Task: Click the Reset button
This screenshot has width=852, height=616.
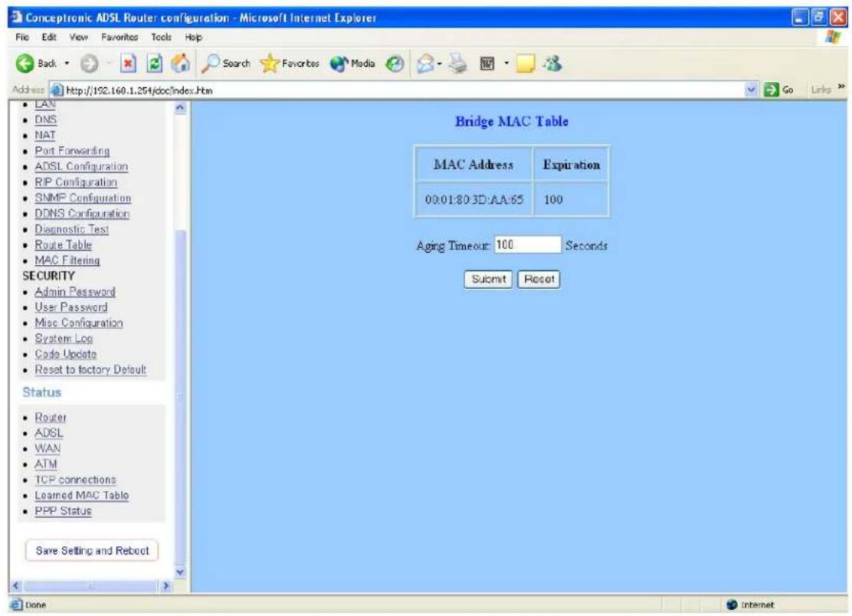Action: [x=539, y=279]
